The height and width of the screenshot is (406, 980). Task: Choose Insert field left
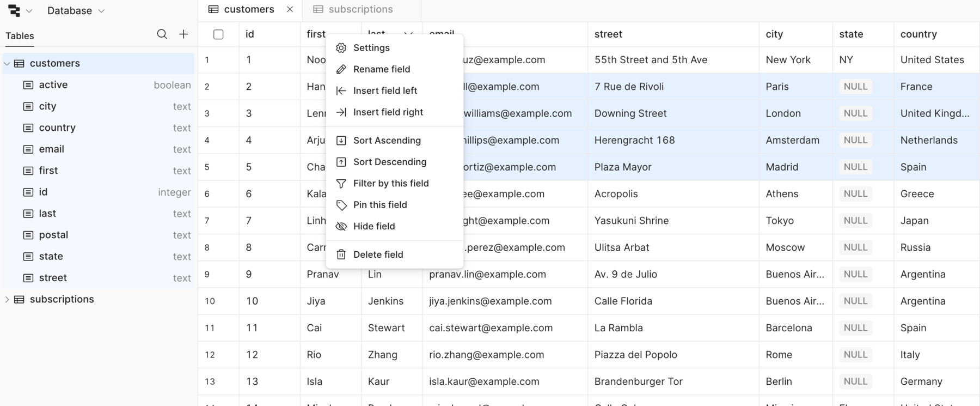click(x=395, y=90)
